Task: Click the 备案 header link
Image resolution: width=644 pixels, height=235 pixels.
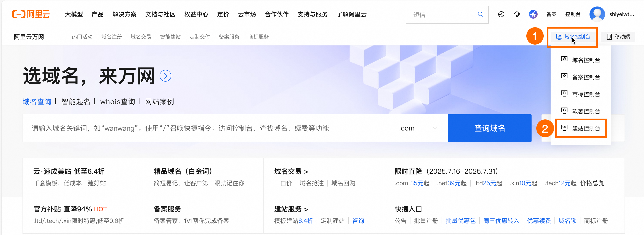Action: [x=551, y=14]
